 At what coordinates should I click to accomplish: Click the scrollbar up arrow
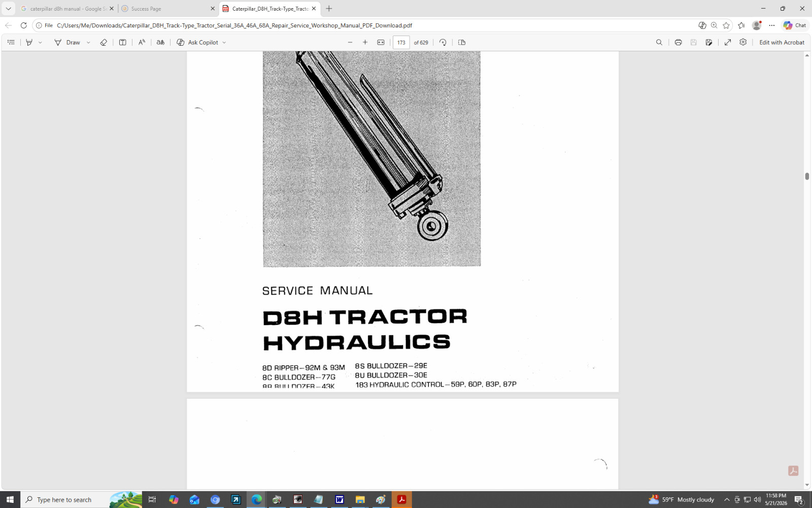tap(807, 55)
